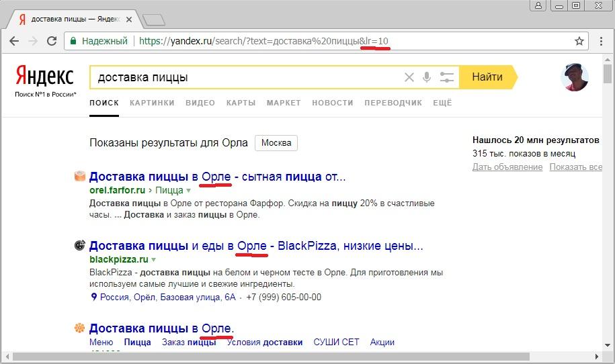The width and height of the screenshot is (615, 364).
Task: Click the Меню sitelink
Action: 101,342
